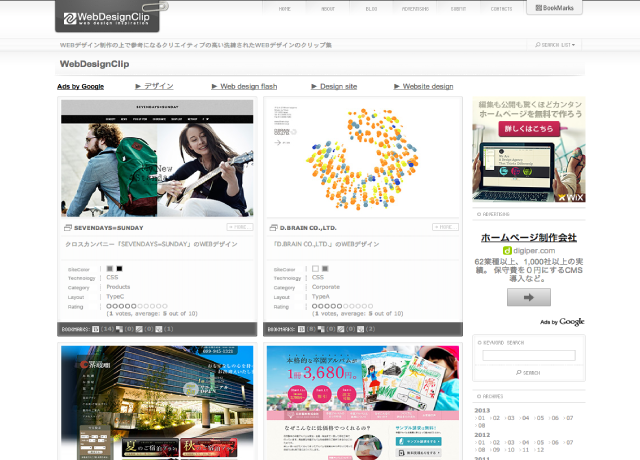Open the hotel building site thumbnail
Viewport: 640px width, 460px height.
pyautogui.click(x=157, y=403)
